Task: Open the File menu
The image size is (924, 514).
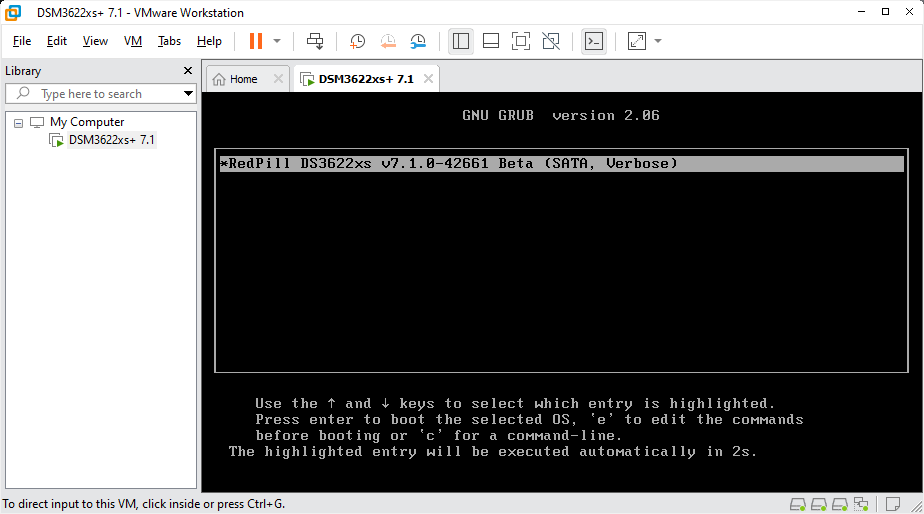Action: pos(22,41)
